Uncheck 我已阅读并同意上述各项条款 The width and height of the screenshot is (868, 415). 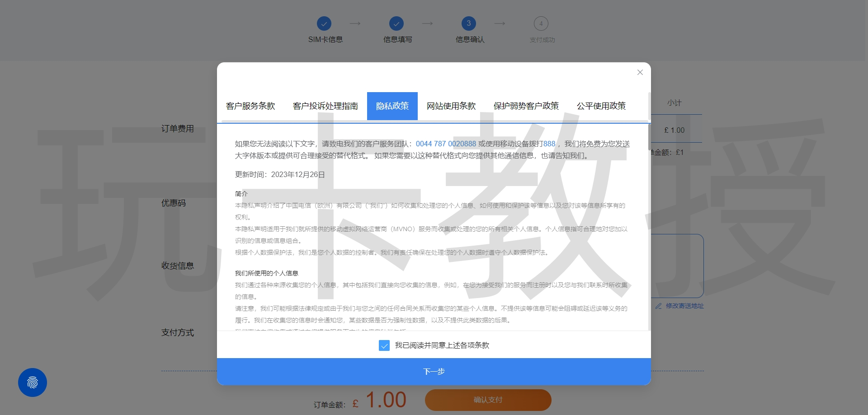pyautogui.click(x=384, y=345)
